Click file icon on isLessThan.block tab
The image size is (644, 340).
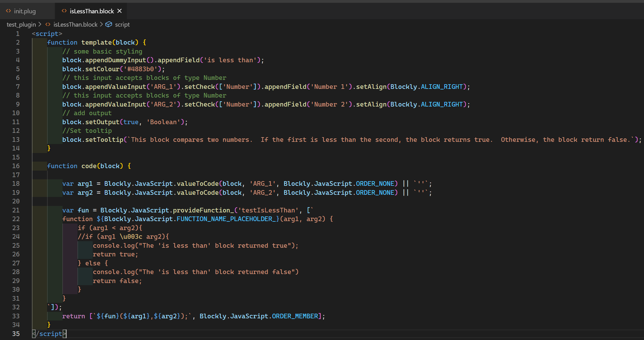pyautogui.click(x=64, y=11)
